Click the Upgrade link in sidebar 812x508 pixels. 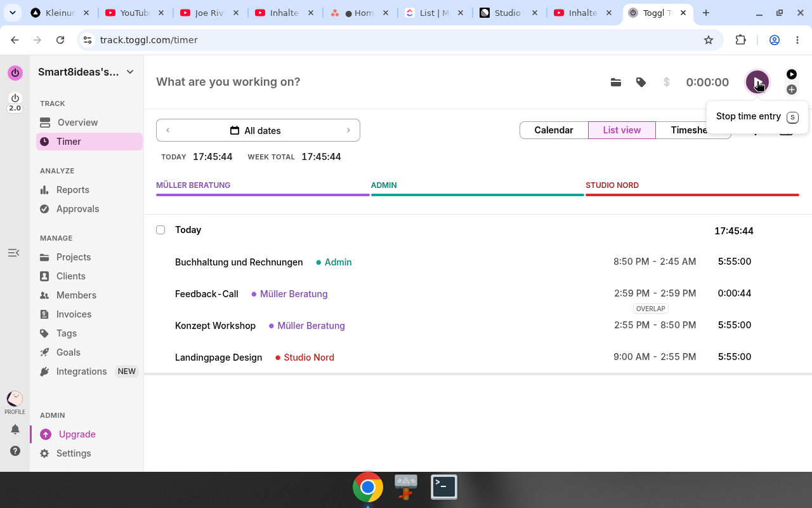tap(77, 434)
